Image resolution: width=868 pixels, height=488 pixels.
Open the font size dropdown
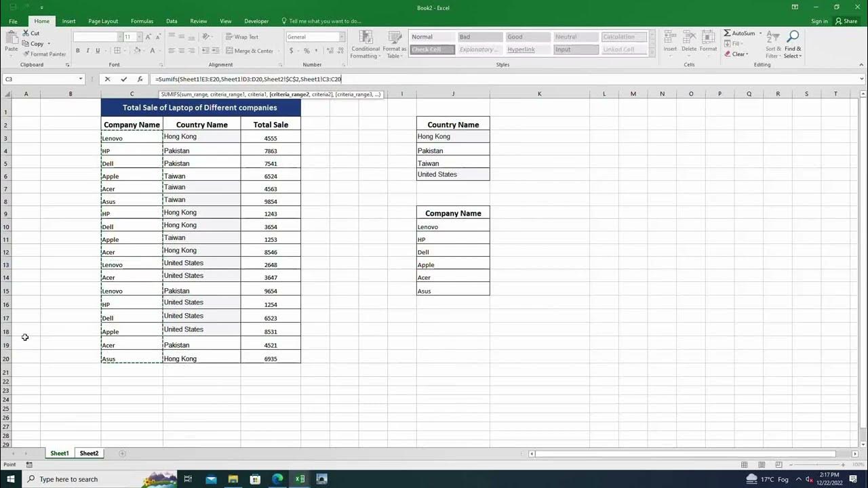[140, 37]
